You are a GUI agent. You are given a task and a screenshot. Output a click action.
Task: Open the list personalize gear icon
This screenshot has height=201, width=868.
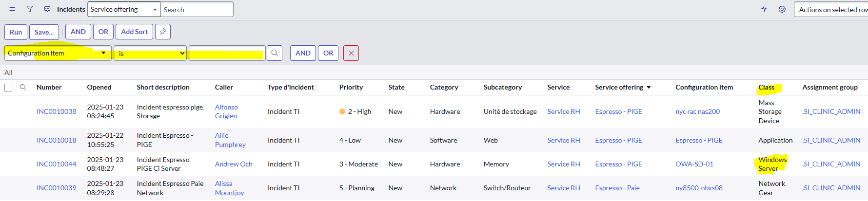782,9
